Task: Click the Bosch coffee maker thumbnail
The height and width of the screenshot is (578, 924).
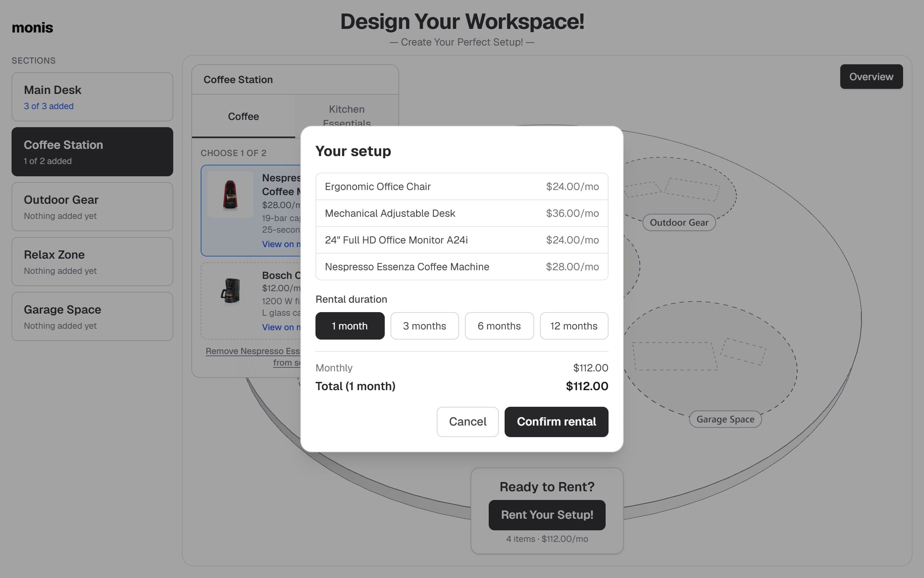Action: pyautogui.click(x=230, y=291)
